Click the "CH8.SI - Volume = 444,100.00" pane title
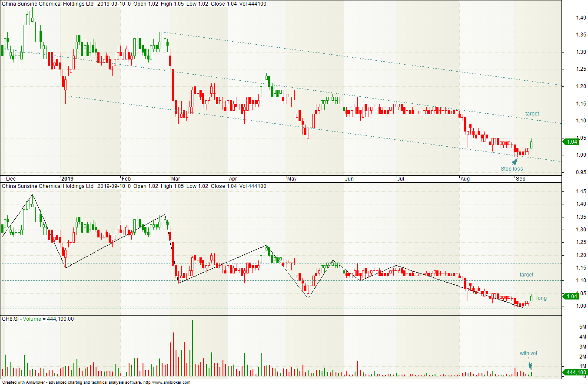The image size is (588, 385). tap(38, 319)
